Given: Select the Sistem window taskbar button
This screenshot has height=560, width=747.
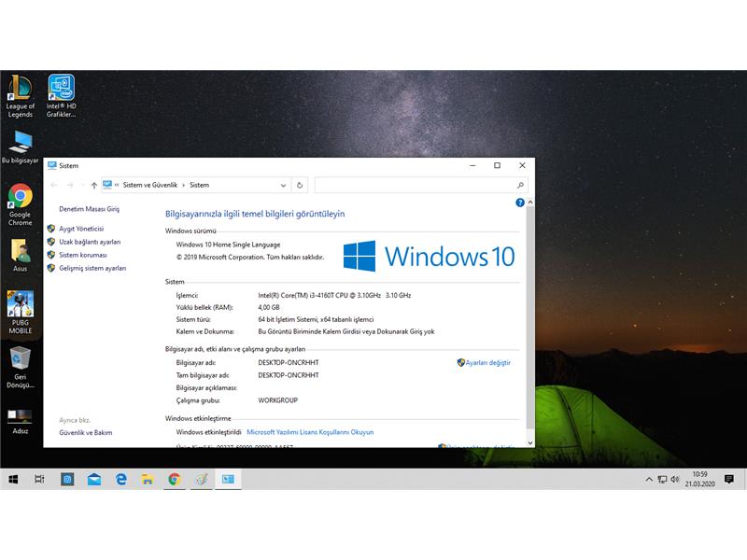Looking at the screenshot, I should pyautogui.click(x=228, y=479).
